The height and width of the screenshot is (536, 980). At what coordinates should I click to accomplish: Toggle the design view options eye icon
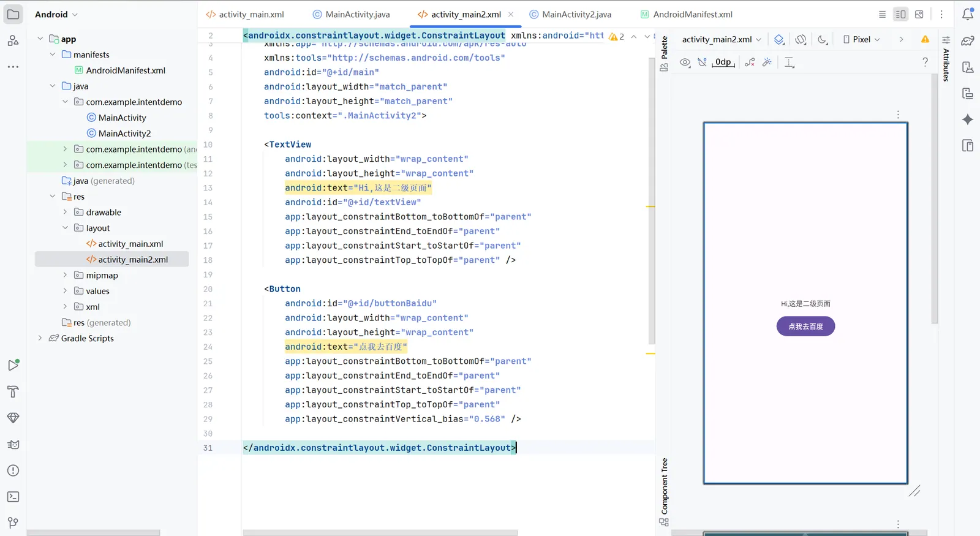pos(685,62)
